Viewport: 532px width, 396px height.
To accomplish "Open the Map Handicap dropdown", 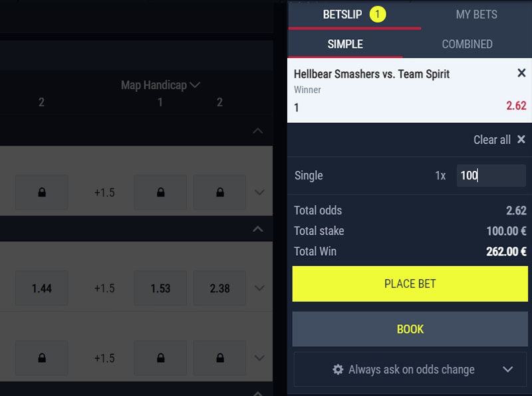I will [160, 85].
